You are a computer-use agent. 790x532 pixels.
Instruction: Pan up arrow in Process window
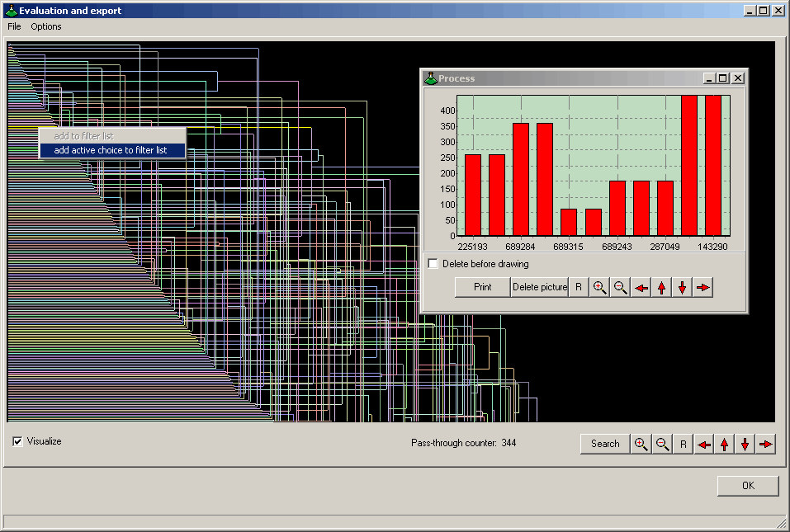coord(661,287)
